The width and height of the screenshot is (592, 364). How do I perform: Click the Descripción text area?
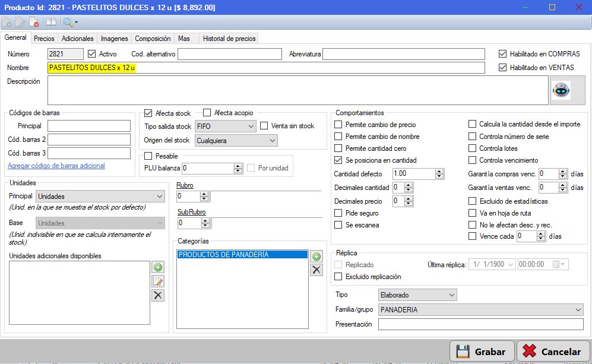point(298,90)
